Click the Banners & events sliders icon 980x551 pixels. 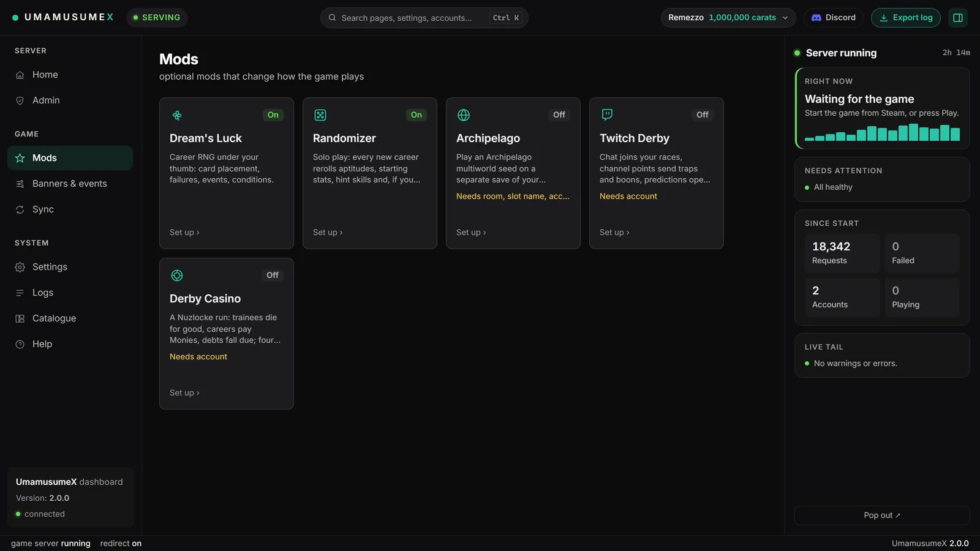(x=20, y=184)
